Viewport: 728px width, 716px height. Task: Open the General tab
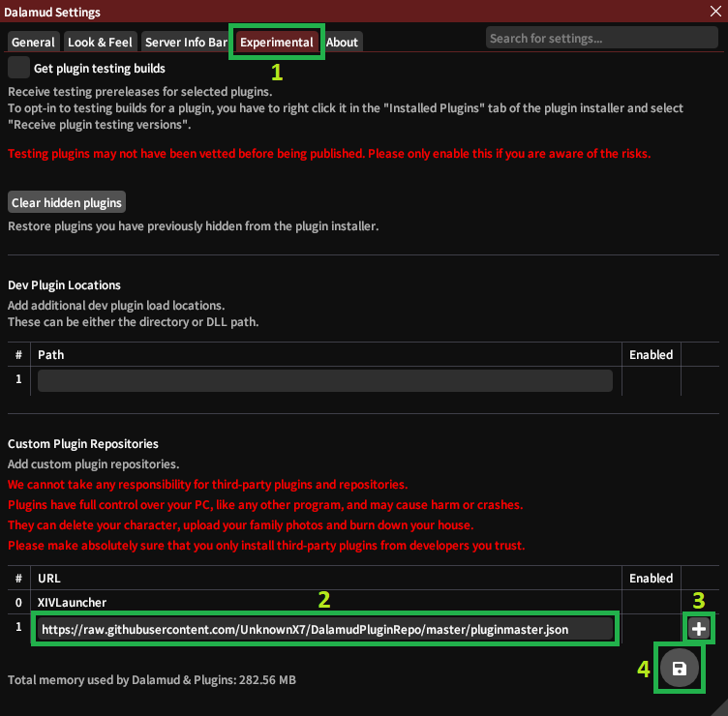[x=33, y=42]
